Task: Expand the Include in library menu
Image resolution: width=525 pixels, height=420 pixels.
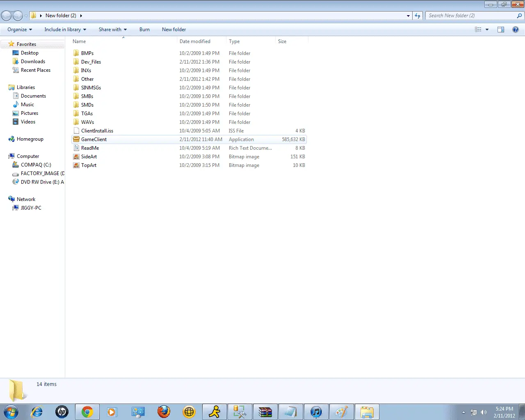Action: (x=65, y=30)
